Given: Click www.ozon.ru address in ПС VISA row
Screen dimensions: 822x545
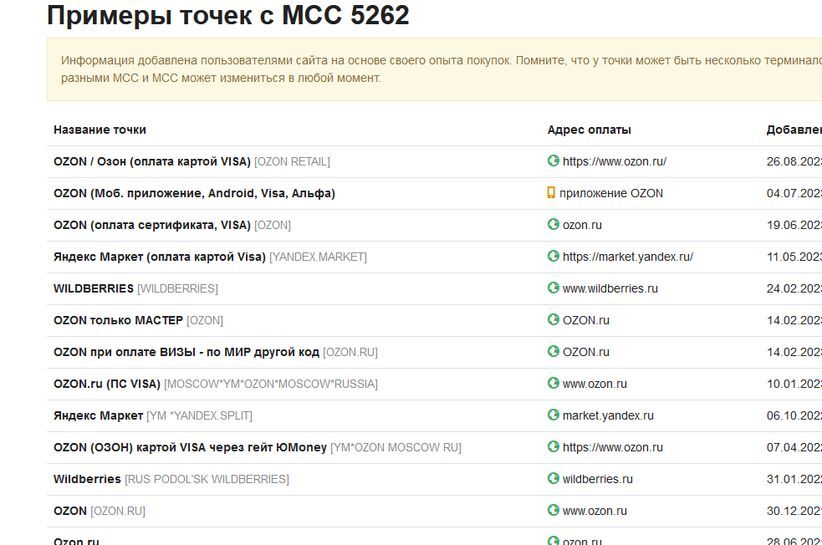Looking at the screenshot, I should point(595,384).
